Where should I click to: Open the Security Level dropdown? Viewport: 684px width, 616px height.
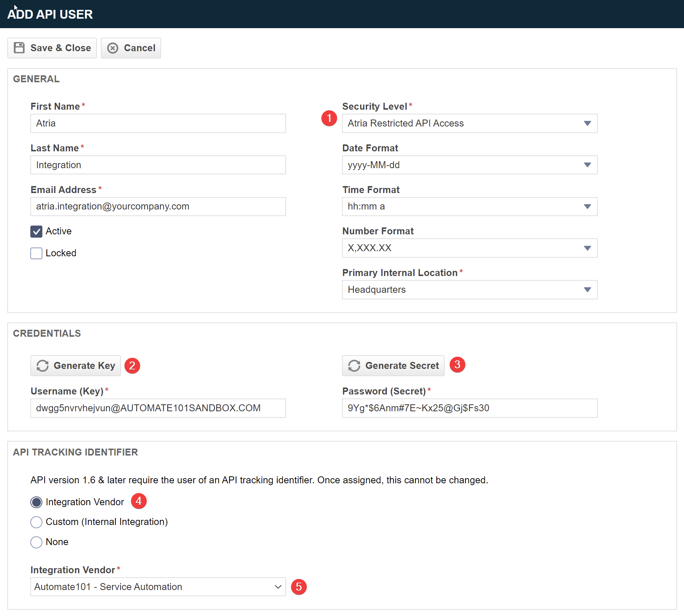[x=469, y=124]
